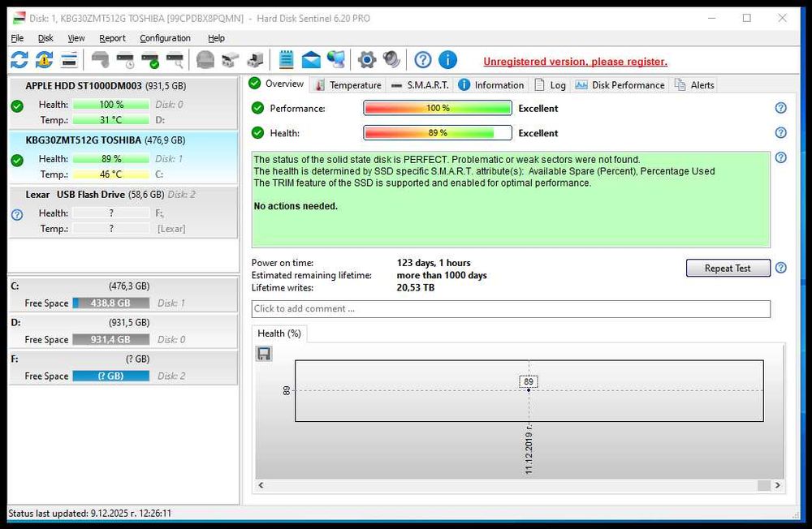Screen dimensions: 812x529
Task: Click the blue question mark help toolbar icon
Action: [x=422, y=60]
